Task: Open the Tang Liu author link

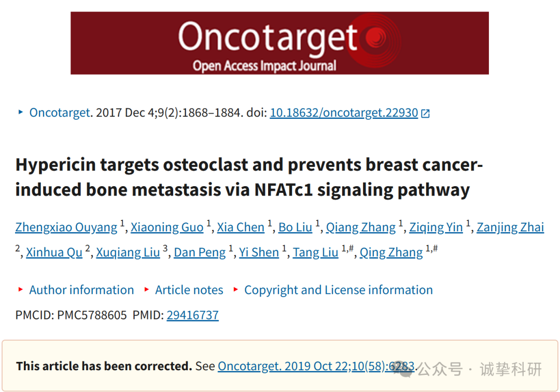Action: click(x=315, y=252)
